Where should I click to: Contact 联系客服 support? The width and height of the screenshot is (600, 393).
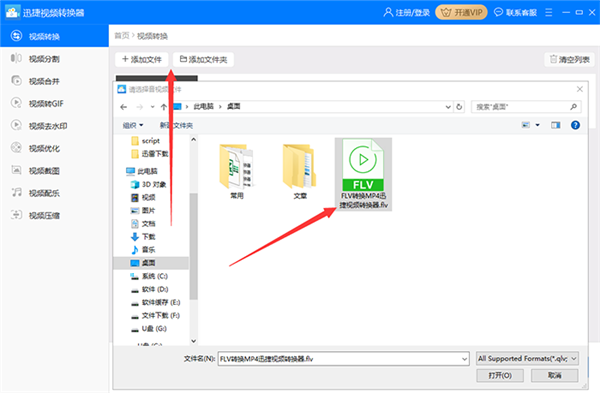[x=515, y=13]
